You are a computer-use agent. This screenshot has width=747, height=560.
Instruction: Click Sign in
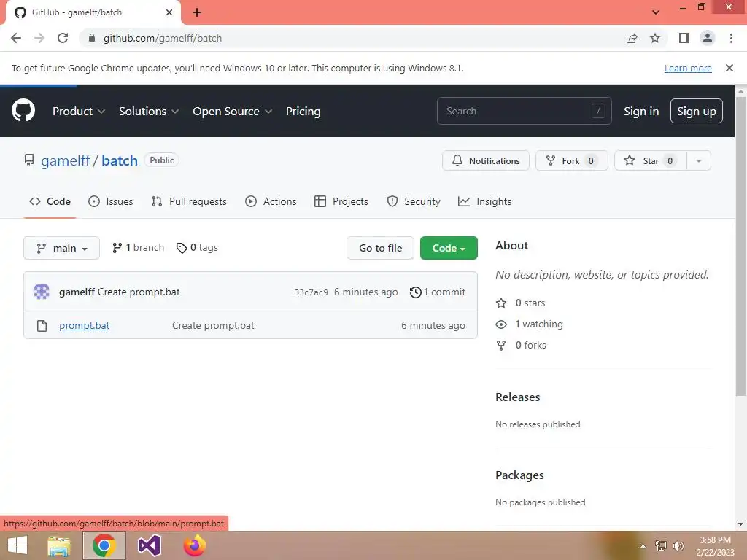click(x=641, y=111)
